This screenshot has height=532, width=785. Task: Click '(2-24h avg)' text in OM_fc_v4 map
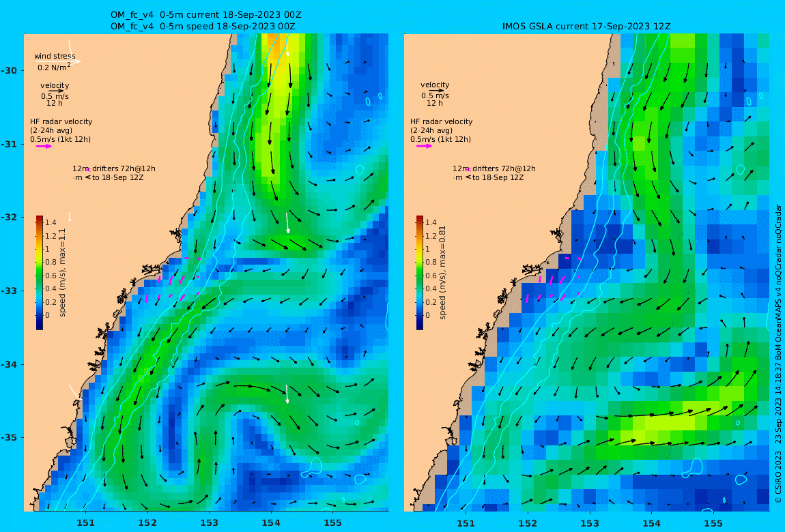pos(51,130)
